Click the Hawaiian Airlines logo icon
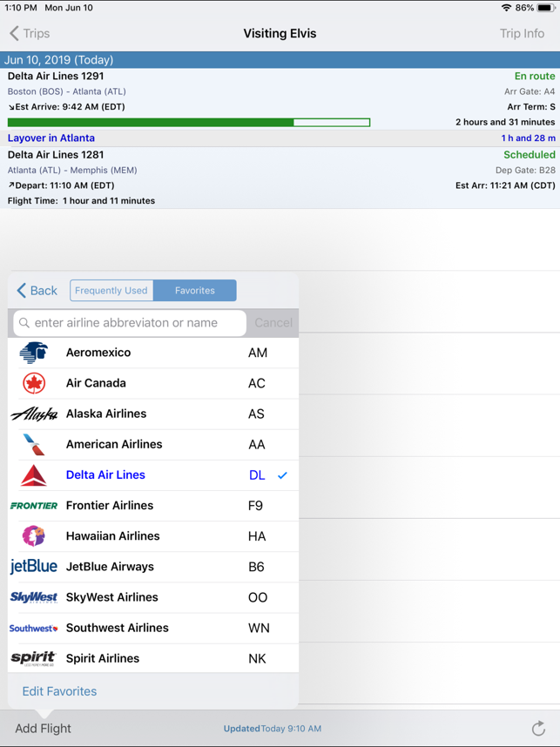560x747 pixels. click(x=34, y=536)
